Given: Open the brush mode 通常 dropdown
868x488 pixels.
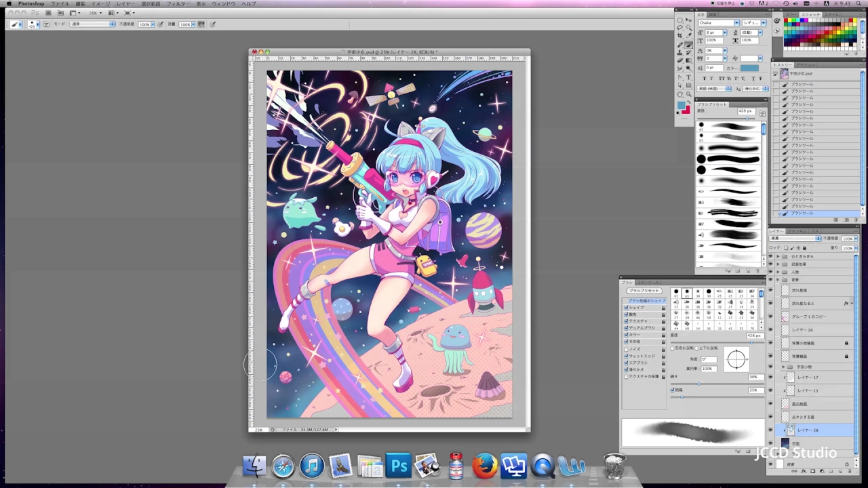Looking at the screenshot, I should tap(93, 24).
